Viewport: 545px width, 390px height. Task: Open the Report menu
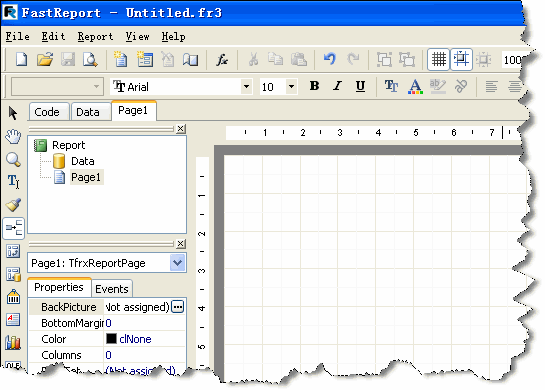95,36
